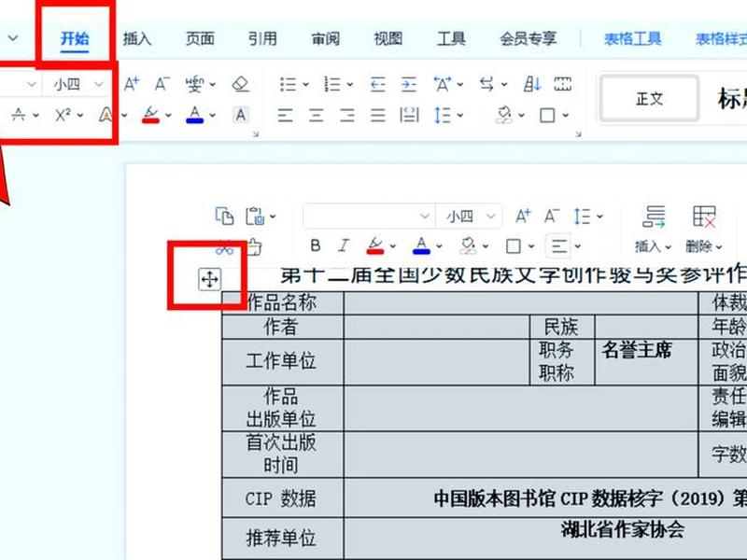Open the 审阅 ribbon tab
747x560 pixels.
325,38
